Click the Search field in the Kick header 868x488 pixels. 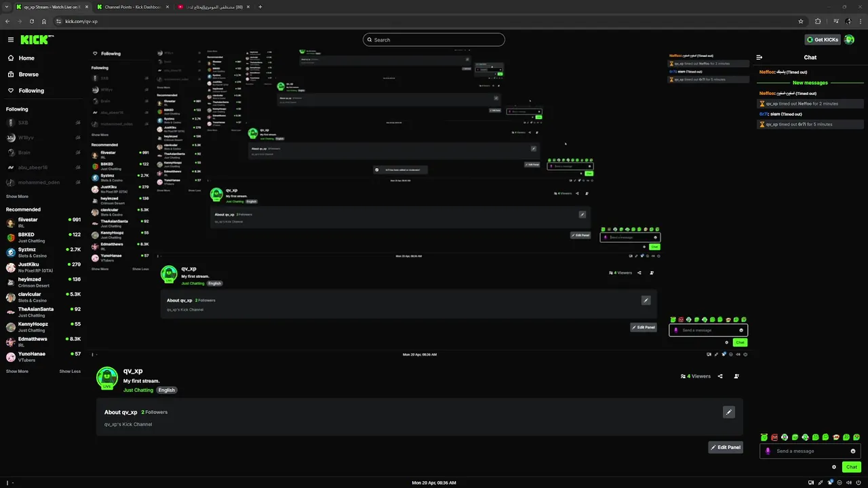[x=434, y=40]
